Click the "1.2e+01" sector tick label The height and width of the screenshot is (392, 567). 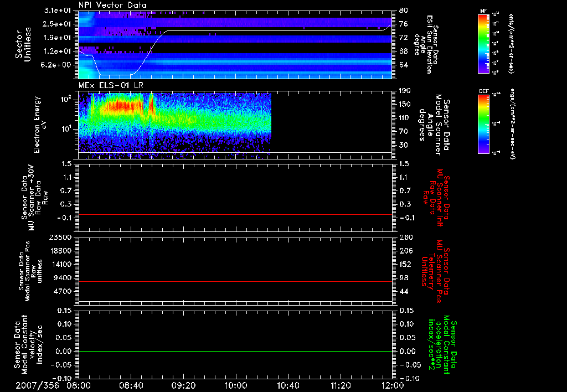(x=58, y=51)
